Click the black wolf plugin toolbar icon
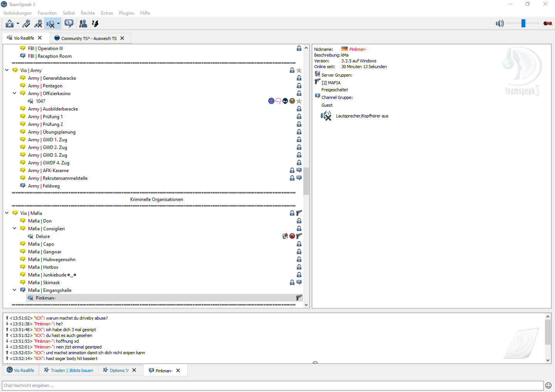Image resolution: width=555 pixels, height=392 pixels. [x=95, y=24]
